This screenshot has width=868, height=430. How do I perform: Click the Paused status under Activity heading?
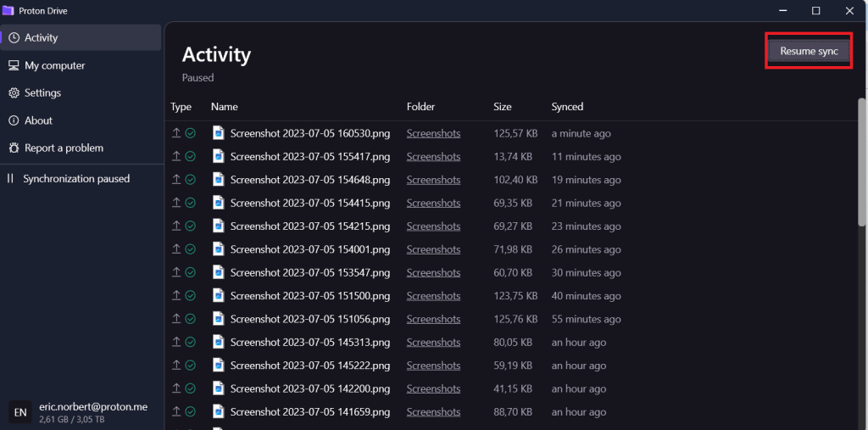point(198,78)
